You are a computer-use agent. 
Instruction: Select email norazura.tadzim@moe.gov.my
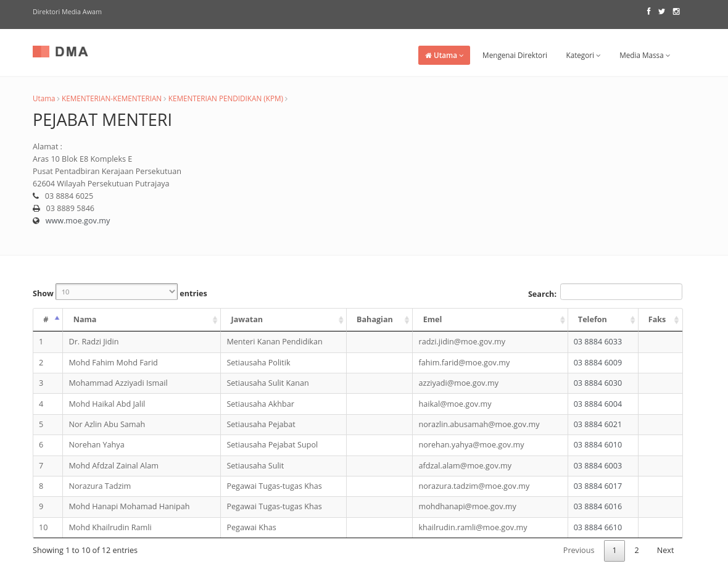click(x=474, y=486)
